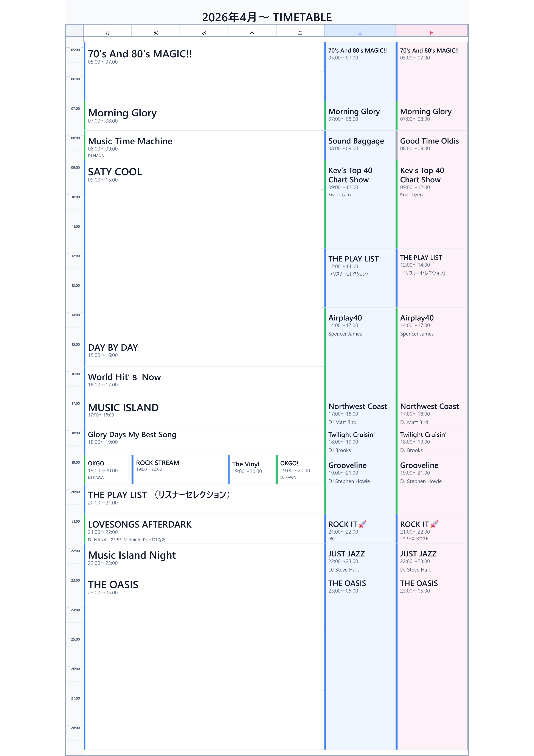Select the blue 土 (Saturday) column header

coord(360,32)
